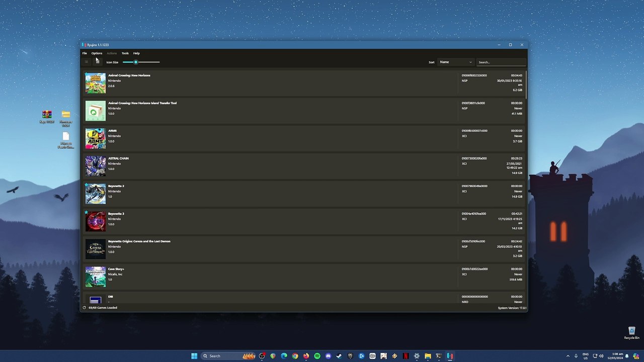Click the 'Cave Story+' game title

coord(116,269)
